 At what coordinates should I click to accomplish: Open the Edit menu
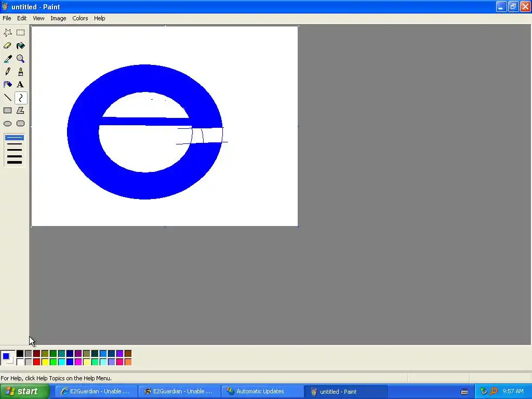pyautogui.click(x=22, y=18)
